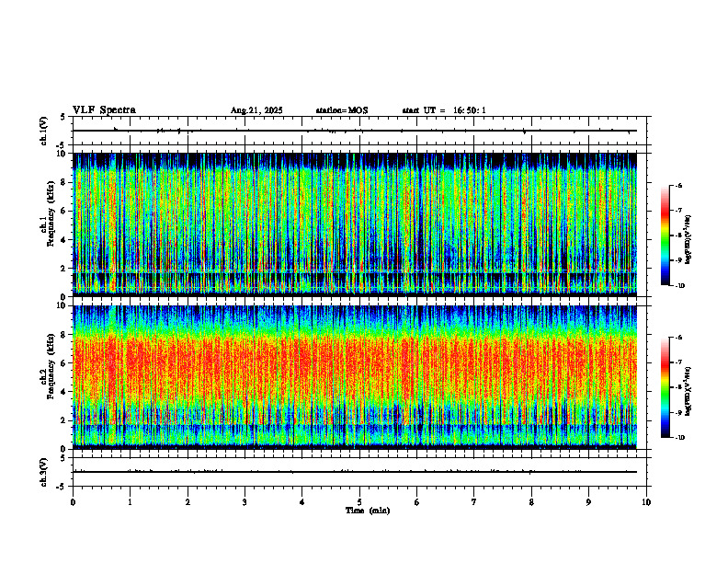This screenshot has height=563, width=728.
Task: Click the "9" minute tick on time axis
Action: pos(588,502)
